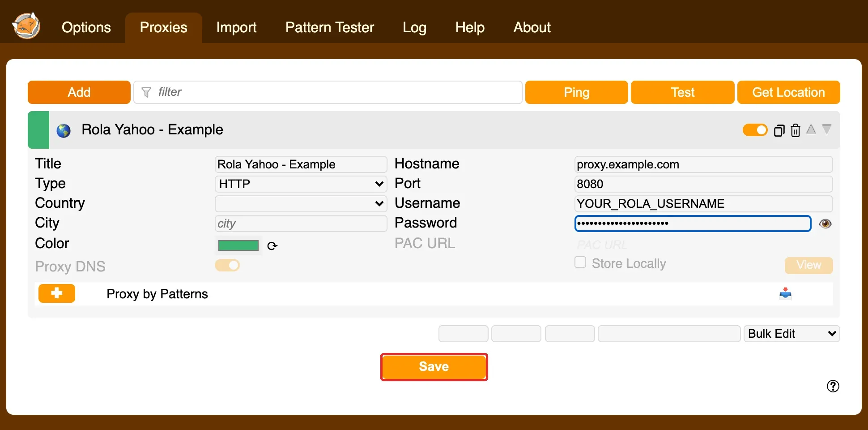
Task: Click the Username field
Action: pyautogui.click(x=703, y=204)
